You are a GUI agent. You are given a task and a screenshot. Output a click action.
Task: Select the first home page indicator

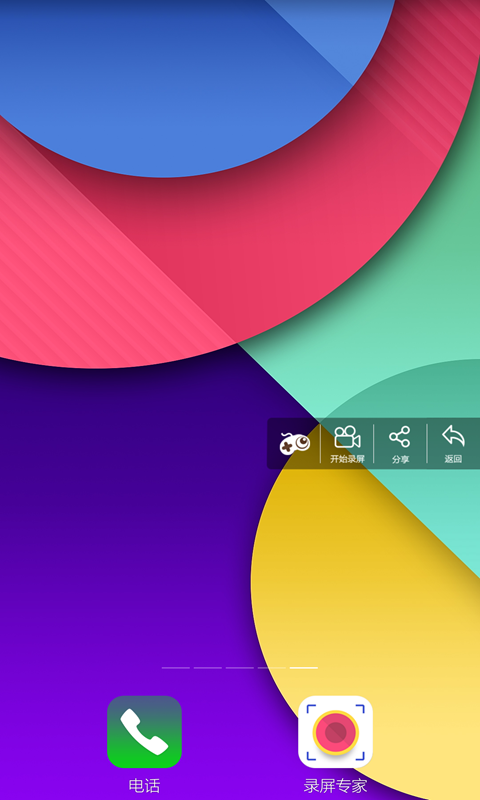point(175,667)
